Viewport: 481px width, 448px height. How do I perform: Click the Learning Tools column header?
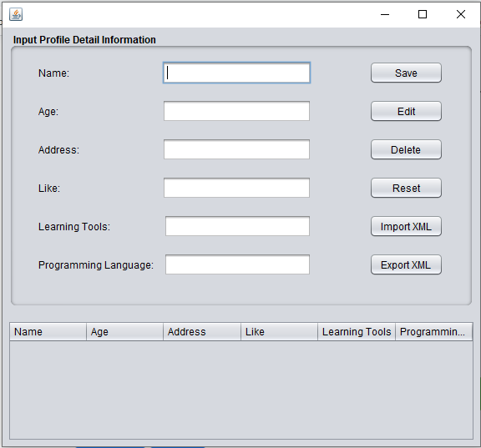(x=357, y=331)
